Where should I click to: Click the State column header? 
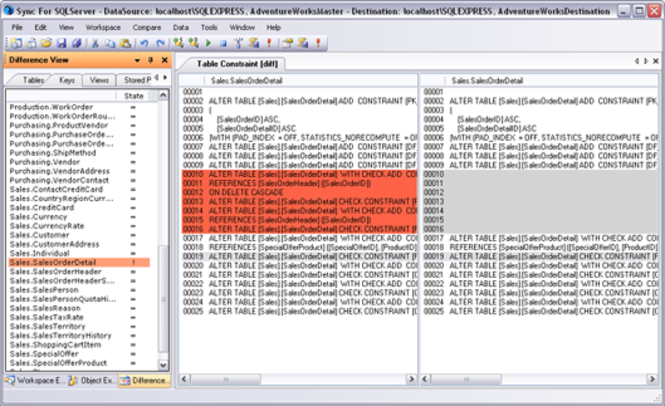[134, 96]
